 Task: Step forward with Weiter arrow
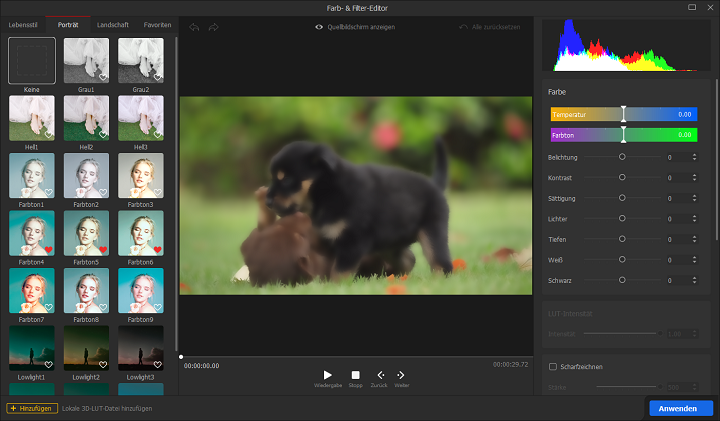pos(401,375)
